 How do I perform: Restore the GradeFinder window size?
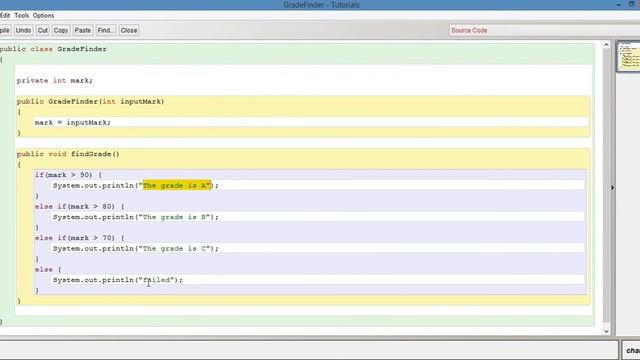631,4
